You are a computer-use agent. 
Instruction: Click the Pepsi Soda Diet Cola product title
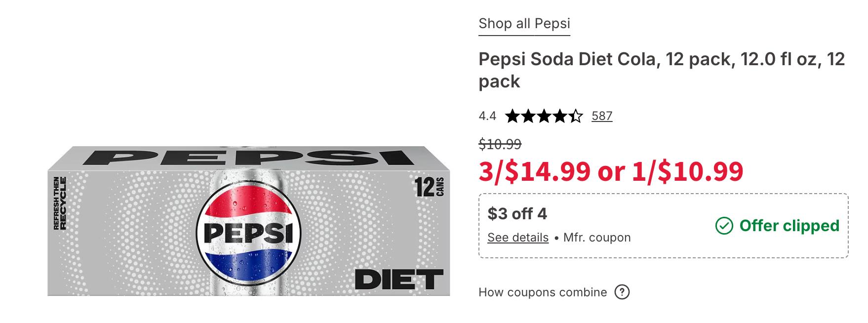pos(661,70)
